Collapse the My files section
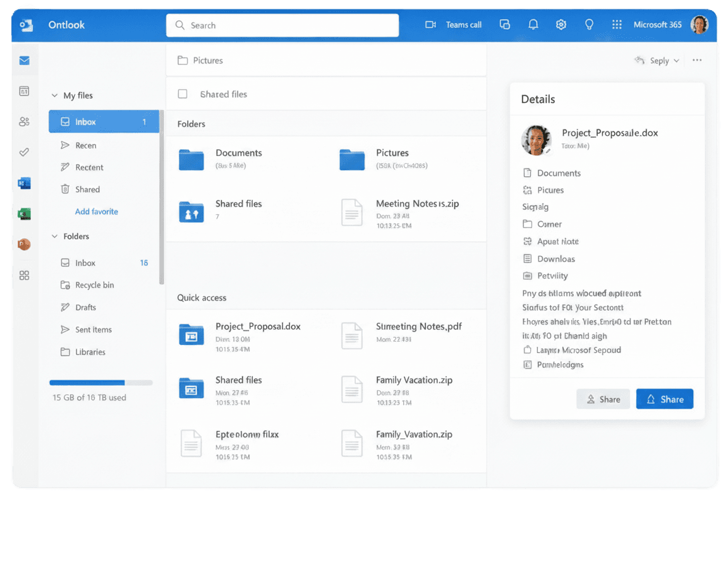 [x=54, y=95]
